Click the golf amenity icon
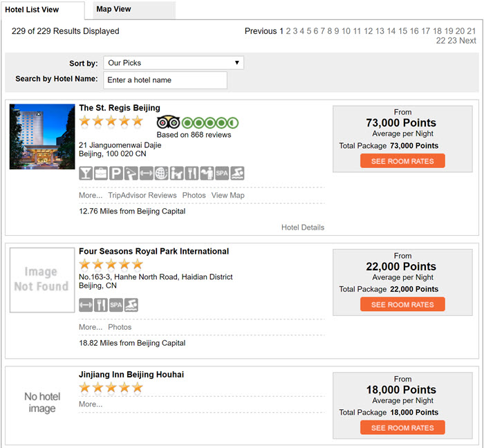484x448 pixels. tap(131, 173)
